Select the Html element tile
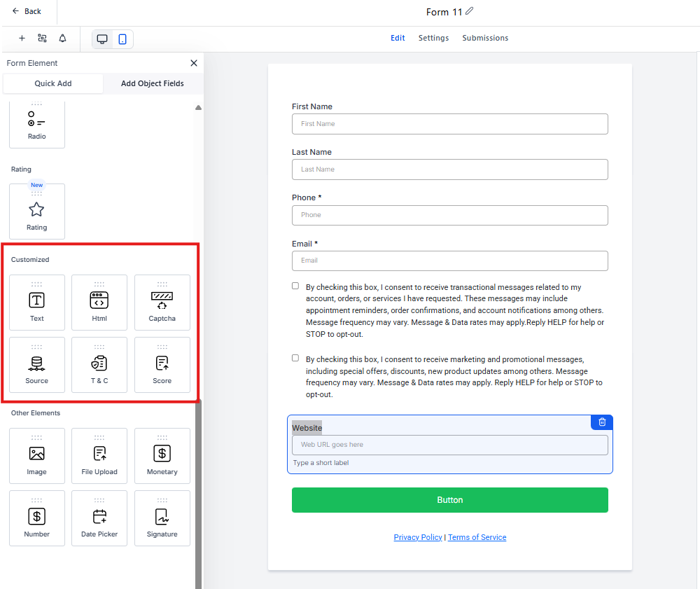 coord(99,303)
